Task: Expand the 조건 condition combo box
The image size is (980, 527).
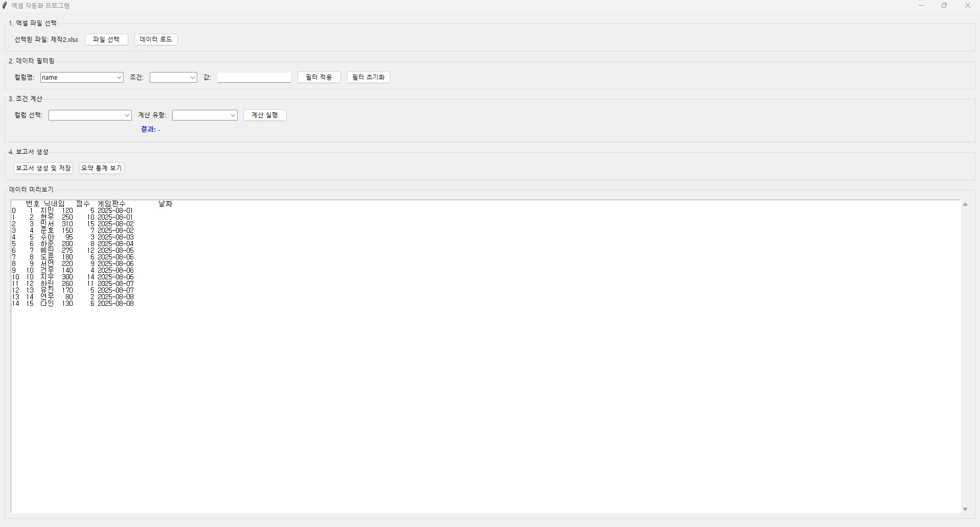Action: click(x=173, y=78)
